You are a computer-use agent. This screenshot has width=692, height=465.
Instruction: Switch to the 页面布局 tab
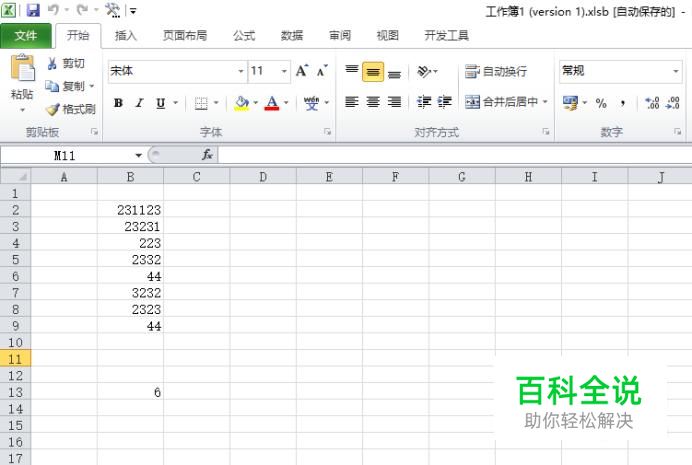[x=185, y=35]
